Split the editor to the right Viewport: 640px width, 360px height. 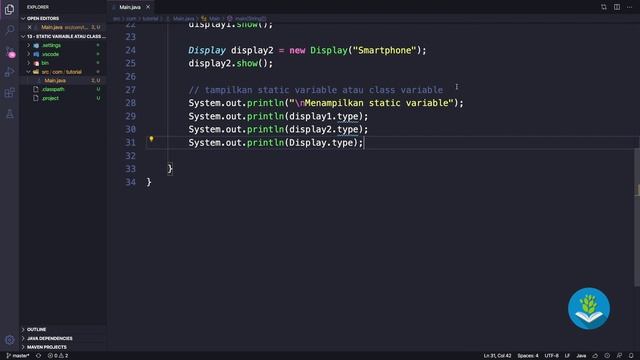pos(617,7)
